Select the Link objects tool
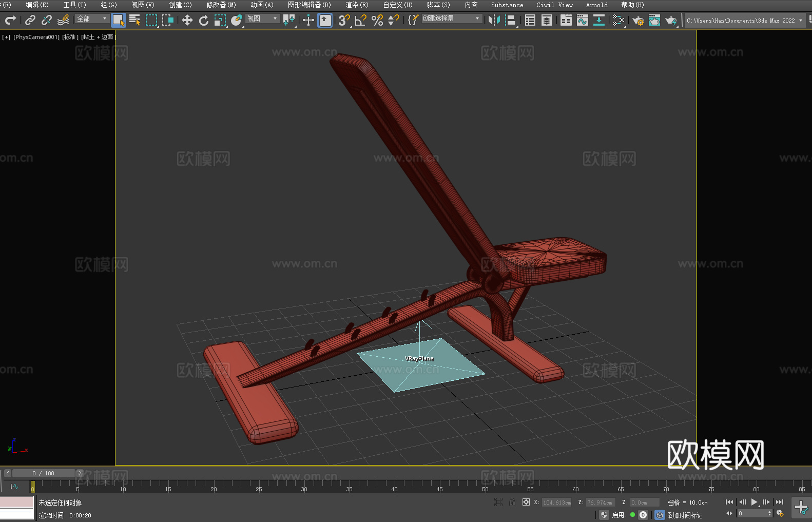This screenshot has height=522, width=812. [30, 20]
